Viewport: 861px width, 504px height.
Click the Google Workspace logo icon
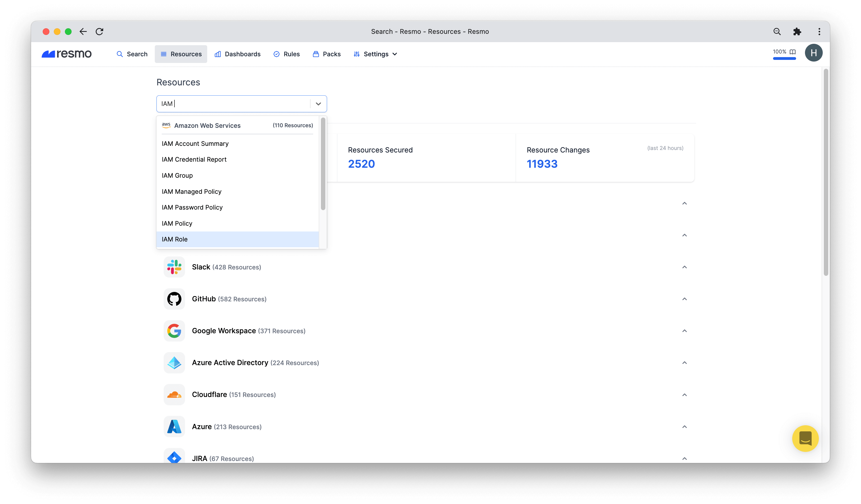click(x=174, y=331)
